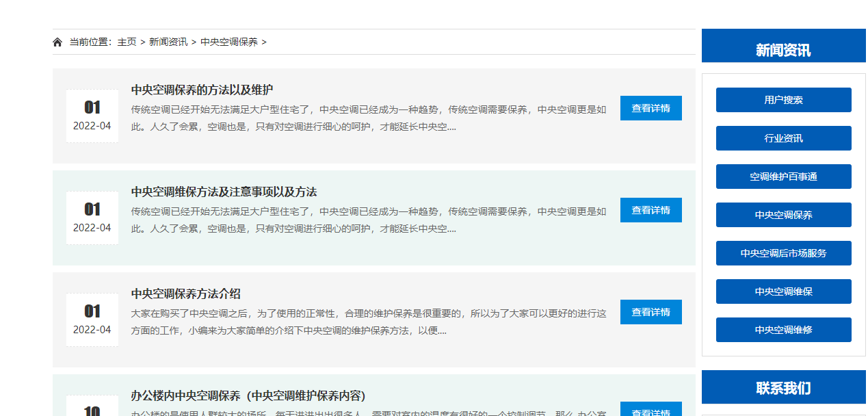The image size is (868, 416).
Task: Select 行业资讯 in sidebar
Action: [783, 138]
